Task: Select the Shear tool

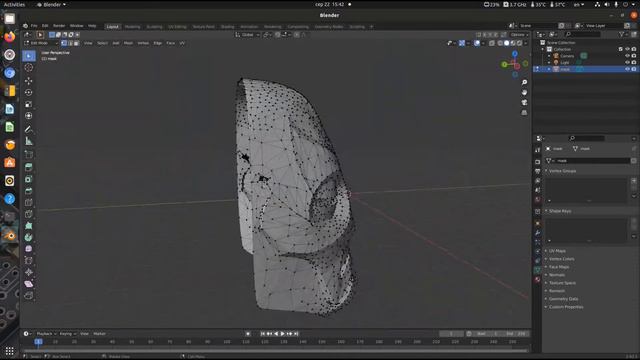Action: pyautogui.click(x=29, y=284)
